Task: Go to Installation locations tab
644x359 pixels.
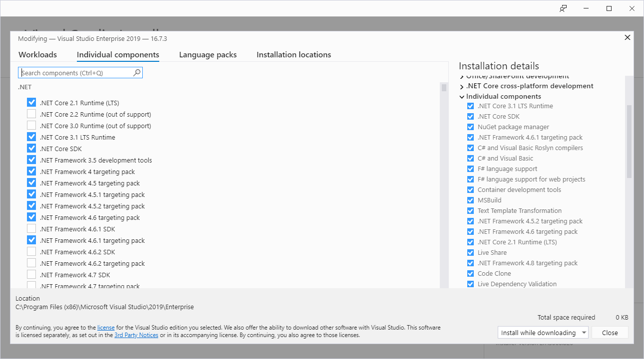Action: (x=294, y=55)
